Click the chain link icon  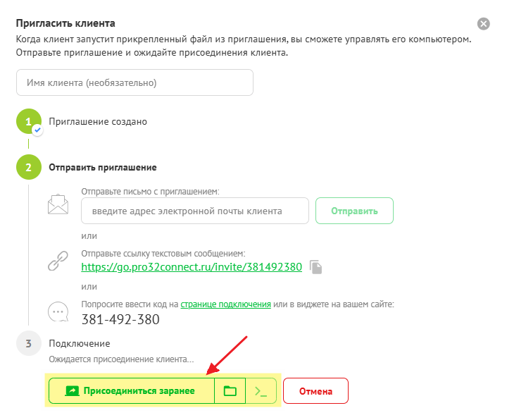(57, 261)
